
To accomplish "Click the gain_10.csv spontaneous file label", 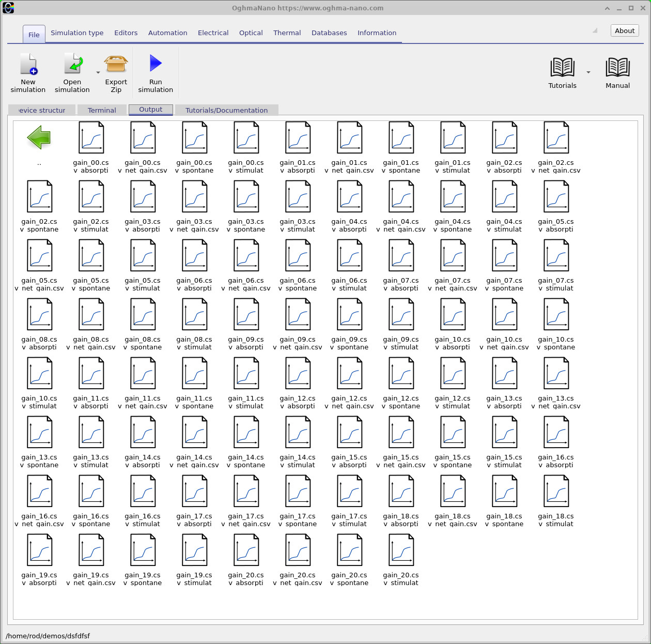I will pos(556,343).
